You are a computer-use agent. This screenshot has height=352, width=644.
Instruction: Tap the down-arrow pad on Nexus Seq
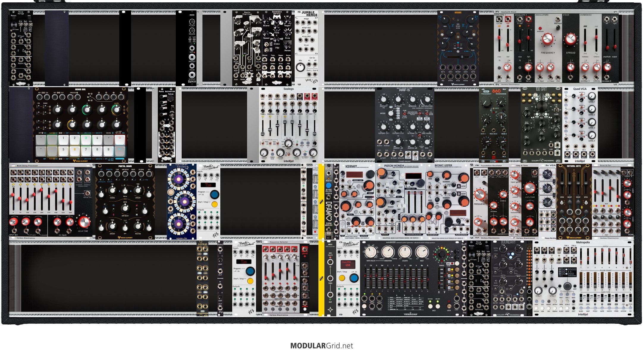[41, 151]
